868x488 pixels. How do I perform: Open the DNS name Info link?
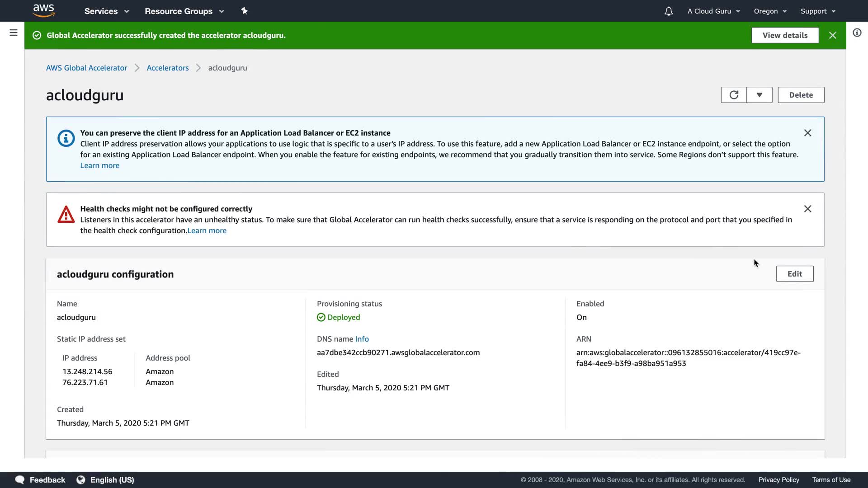(362, 339)
